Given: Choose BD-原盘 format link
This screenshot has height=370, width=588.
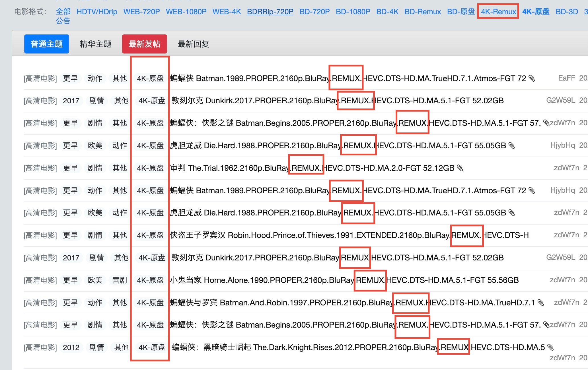Looking at the screenshot, I should click(461, 12).
